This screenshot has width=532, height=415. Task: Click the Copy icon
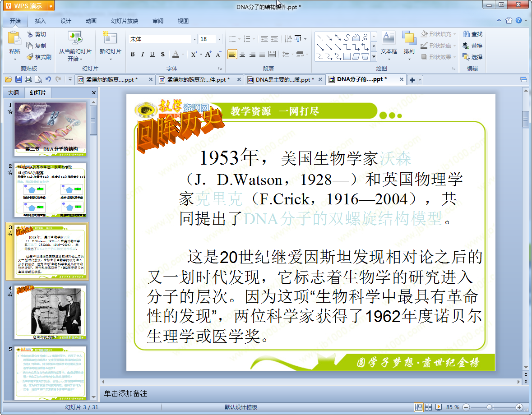30,46
